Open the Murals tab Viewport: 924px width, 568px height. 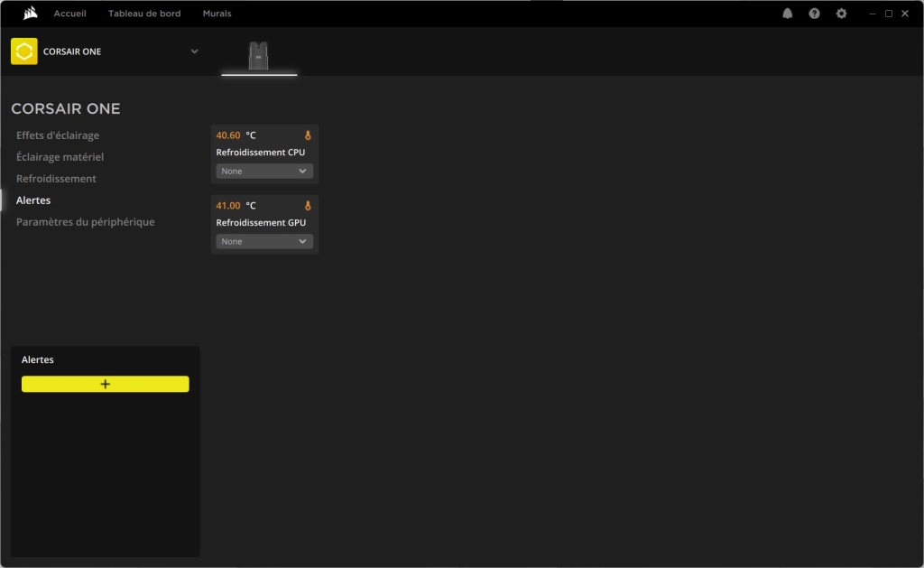tap(217, 14)
